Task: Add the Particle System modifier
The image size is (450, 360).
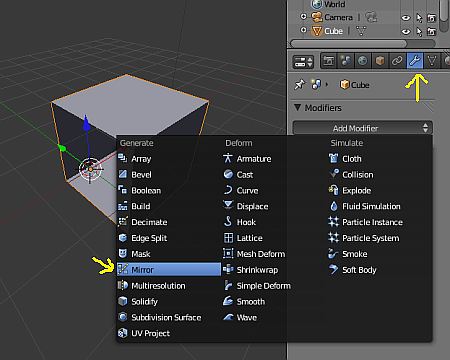Action: [379, 238]
